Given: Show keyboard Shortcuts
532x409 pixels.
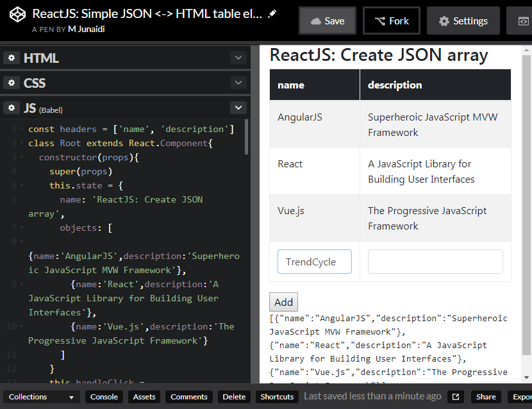Looking at the screenshot, I should point(277,397).
